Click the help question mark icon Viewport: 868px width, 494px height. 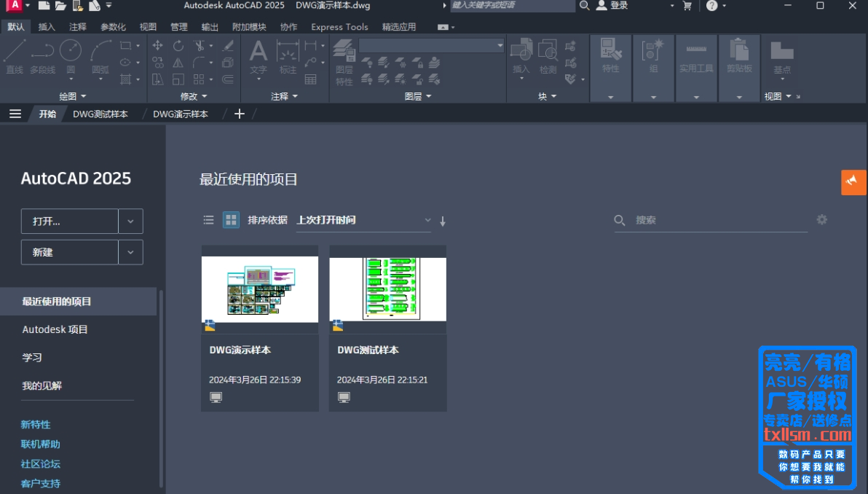click(x=712, y=6)
